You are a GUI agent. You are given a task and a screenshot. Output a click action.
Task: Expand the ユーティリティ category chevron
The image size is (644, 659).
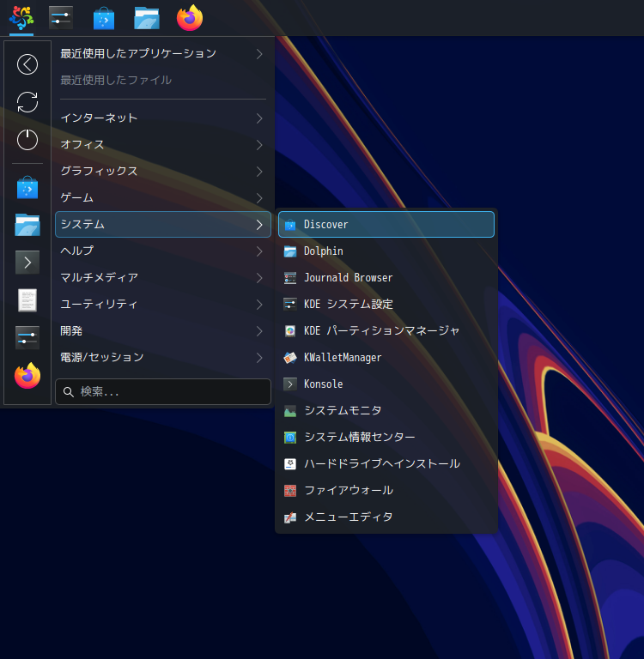point(259,305)
